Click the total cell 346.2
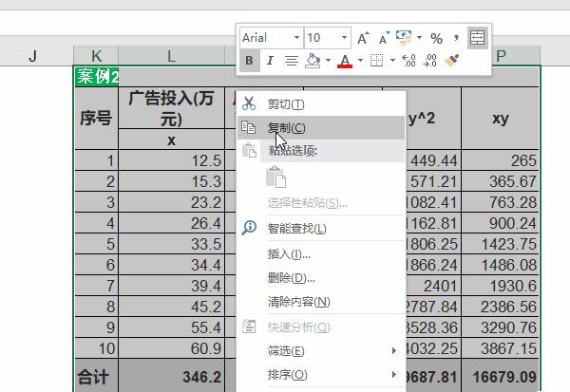570x392 pixels. click(171, 377)
